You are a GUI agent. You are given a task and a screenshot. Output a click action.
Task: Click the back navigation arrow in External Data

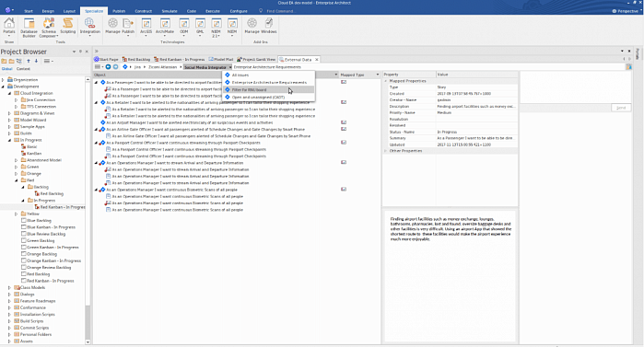pos(108,67)
